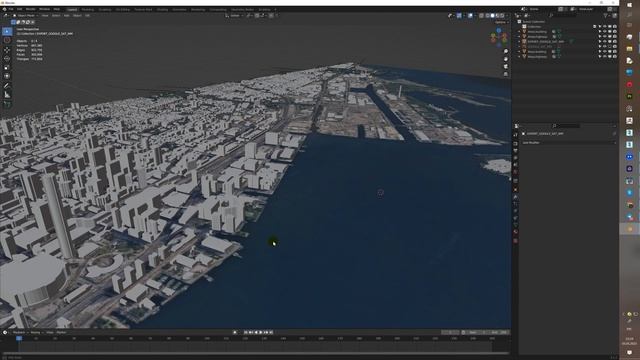The width and height of the screenshot is (640, 360).
Task: Toggle snapping magnet in header
Action: coord(257,16)
